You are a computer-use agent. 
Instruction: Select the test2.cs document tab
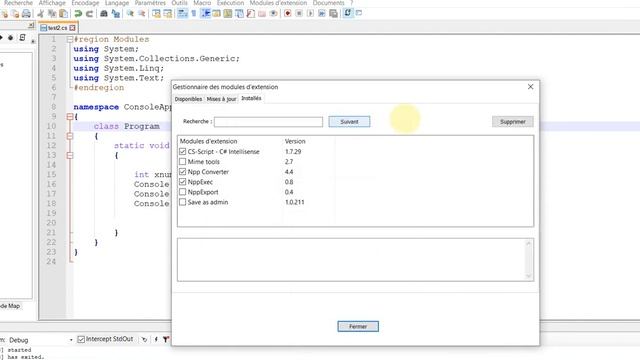point(58,28)
